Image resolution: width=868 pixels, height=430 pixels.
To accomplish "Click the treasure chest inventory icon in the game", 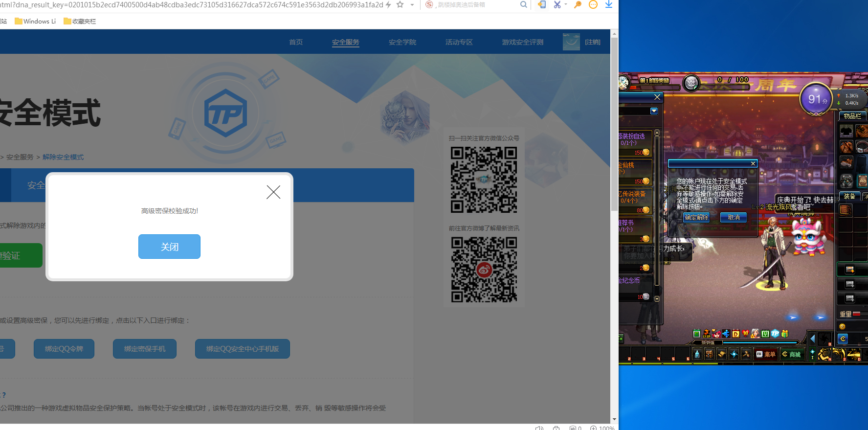I will (x=710, y=354).
